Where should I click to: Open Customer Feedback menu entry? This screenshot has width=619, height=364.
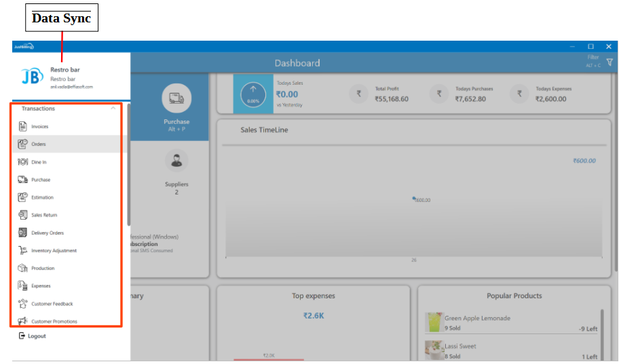tap(52, 304)
